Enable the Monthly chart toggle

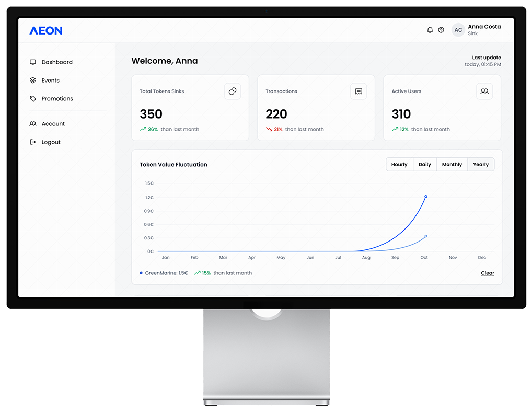pyautogui.click(x=452, y=164)
